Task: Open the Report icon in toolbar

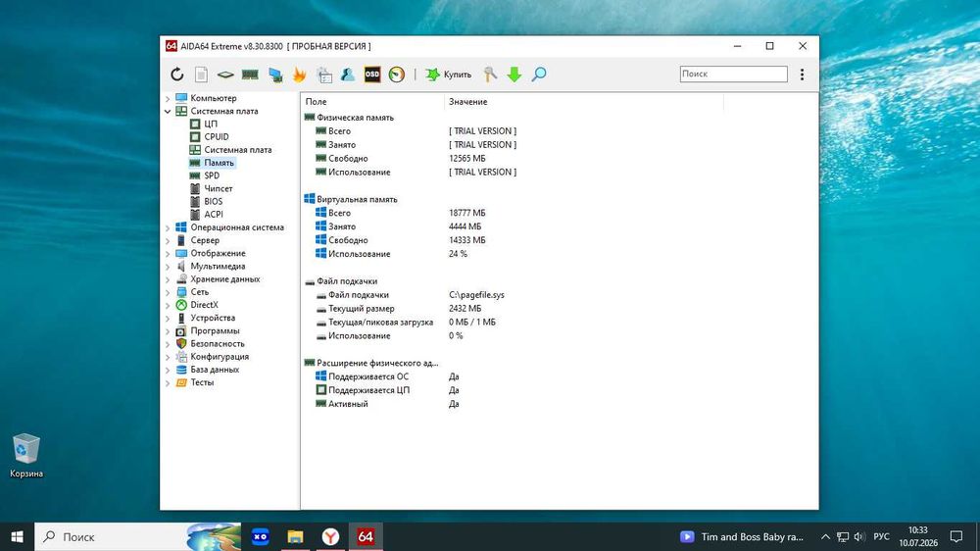Action: point(201,75)
